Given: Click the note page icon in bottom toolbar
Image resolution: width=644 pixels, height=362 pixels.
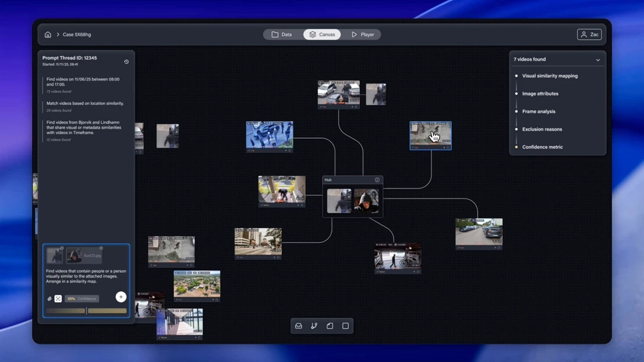Looking at the screenshot, I should (330, 326).
